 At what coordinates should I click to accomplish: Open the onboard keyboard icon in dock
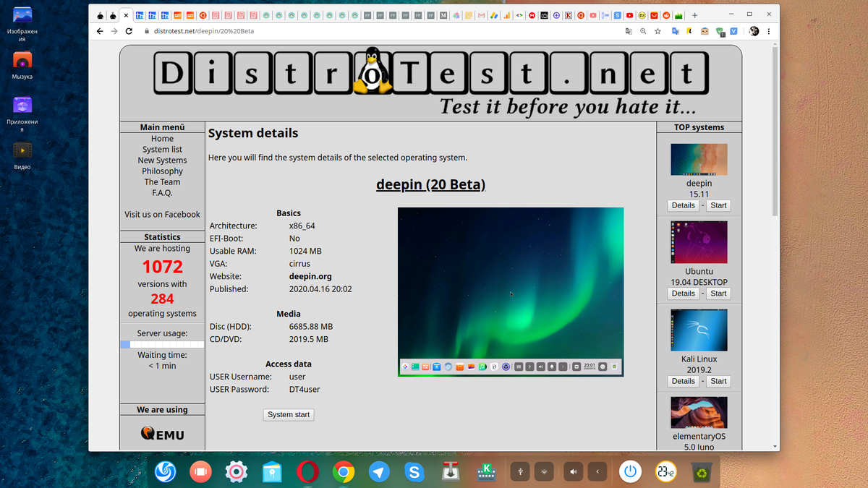point(485,472)
